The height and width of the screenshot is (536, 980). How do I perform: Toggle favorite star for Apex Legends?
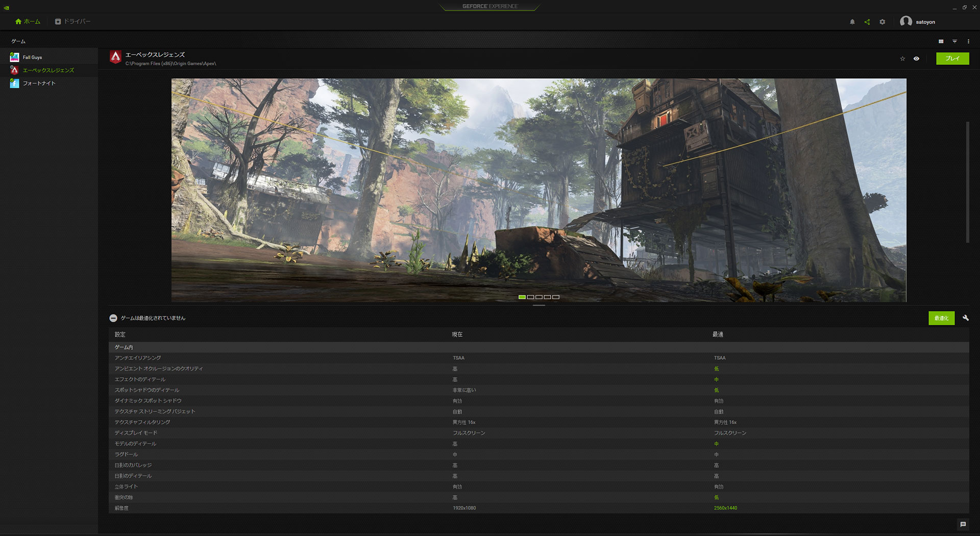[x=902, y=59]
